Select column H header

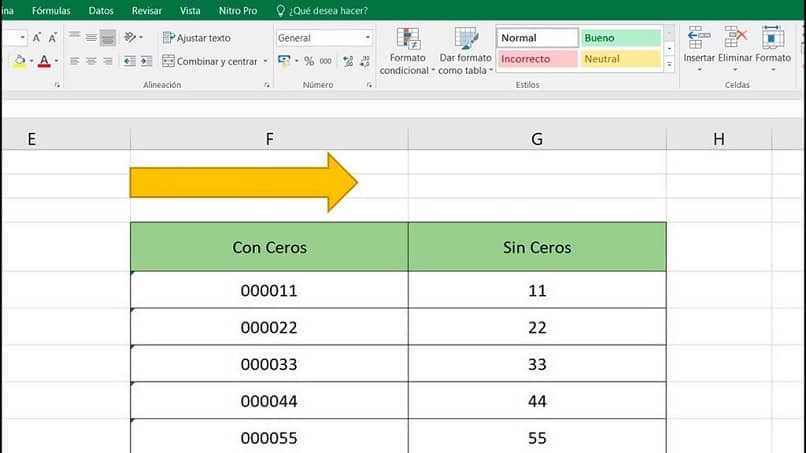(719, 139)
